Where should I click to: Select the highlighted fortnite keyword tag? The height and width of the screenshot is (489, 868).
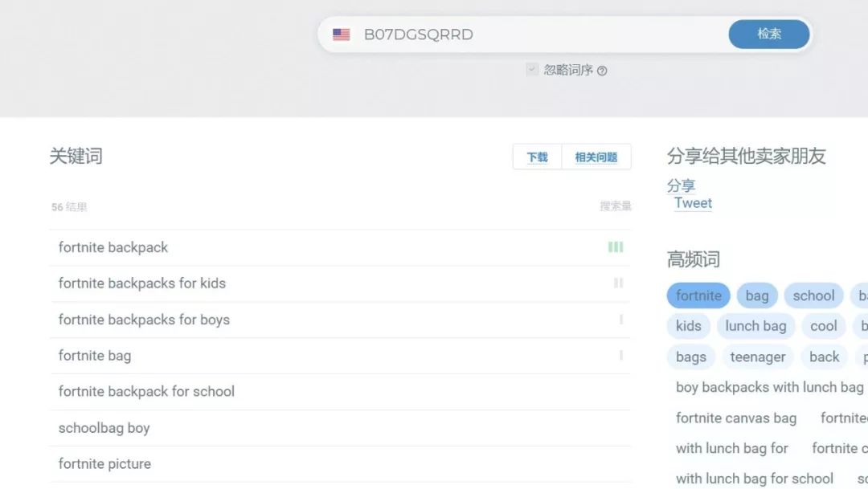tap(698, 295)
